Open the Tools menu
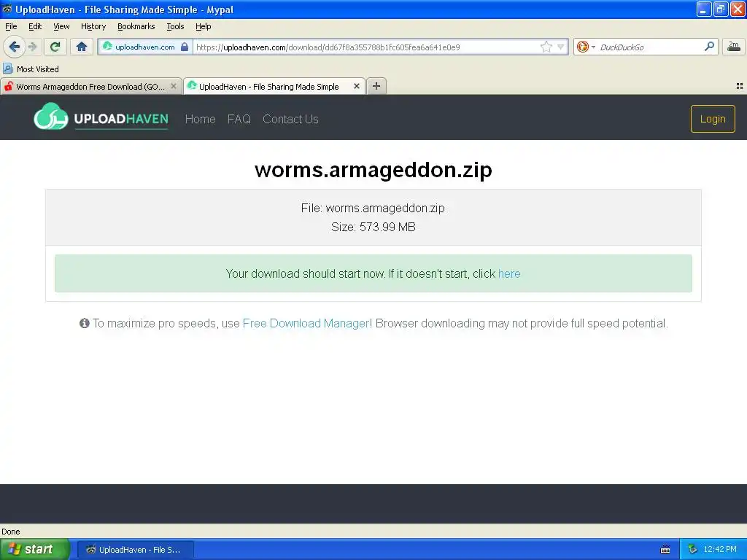Screen dimensions: 747x560 [x=175, y=26]
